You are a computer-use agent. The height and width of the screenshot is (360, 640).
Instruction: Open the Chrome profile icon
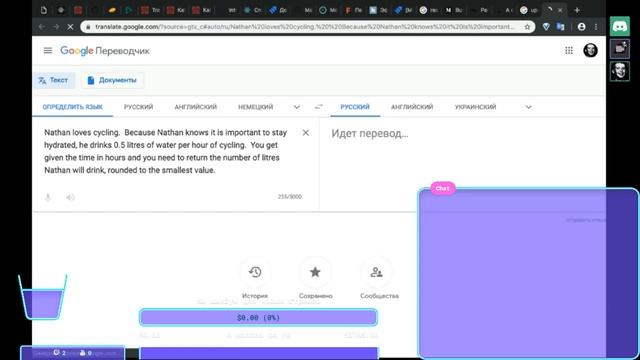click(x=582, y=27)
